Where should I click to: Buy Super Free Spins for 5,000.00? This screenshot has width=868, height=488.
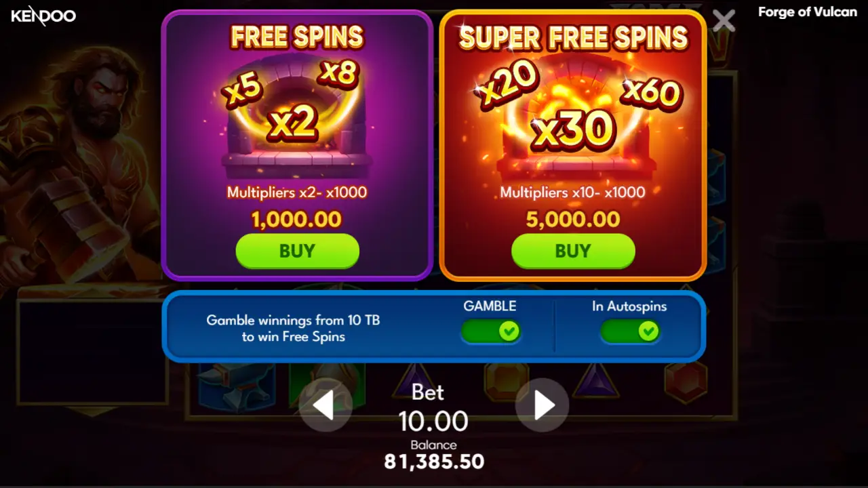click(x=573, y=251)
